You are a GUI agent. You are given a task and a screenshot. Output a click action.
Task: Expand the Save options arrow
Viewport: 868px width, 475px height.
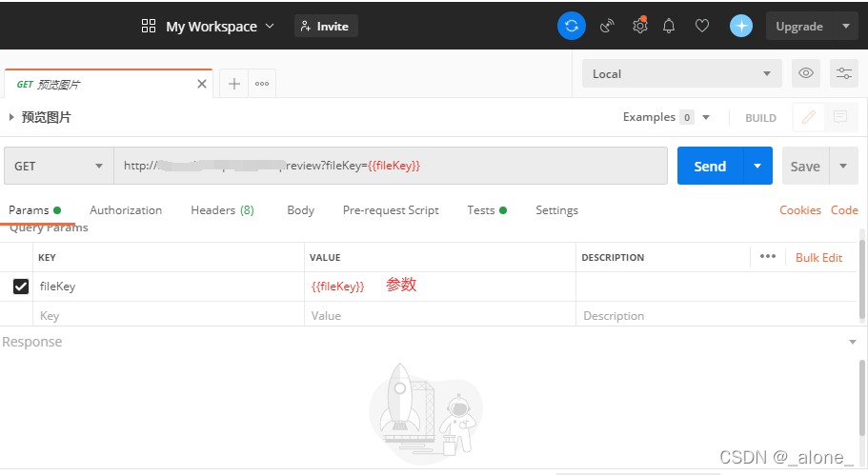point(843,166)
